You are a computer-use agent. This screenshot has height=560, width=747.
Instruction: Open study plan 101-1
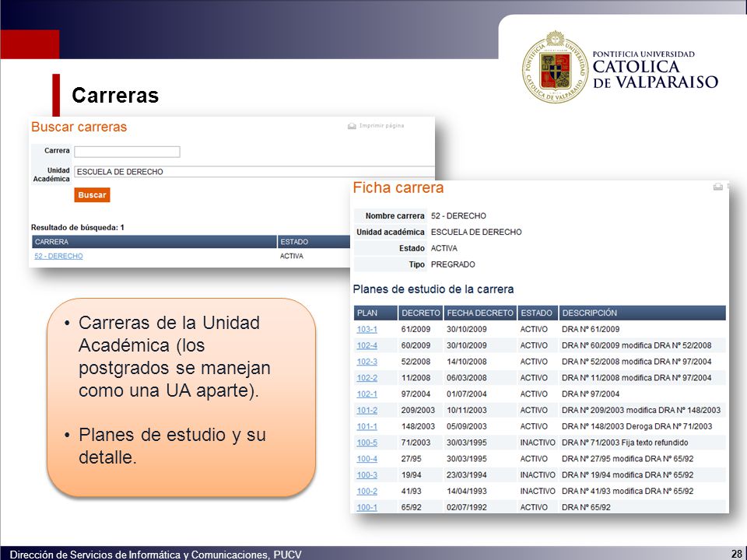tap(366, 426)
